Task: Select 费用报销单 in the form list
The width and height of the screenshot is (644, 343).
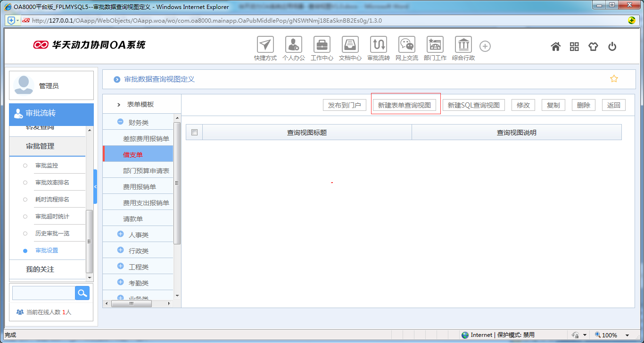Action: pos(139,187)
